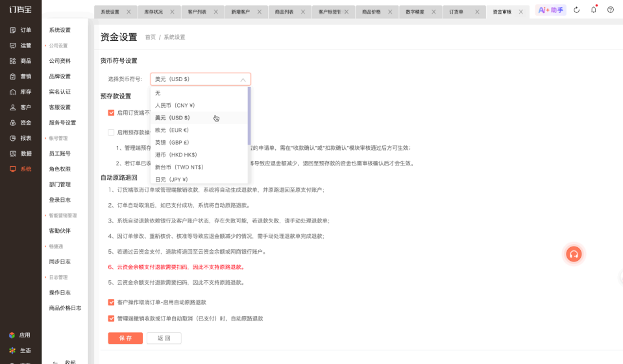The image size is (623, 364).
Task: Toggle 管理端撤销收款或订单自动取消 auto-refund checkbox
Action: tap(111, 319)
